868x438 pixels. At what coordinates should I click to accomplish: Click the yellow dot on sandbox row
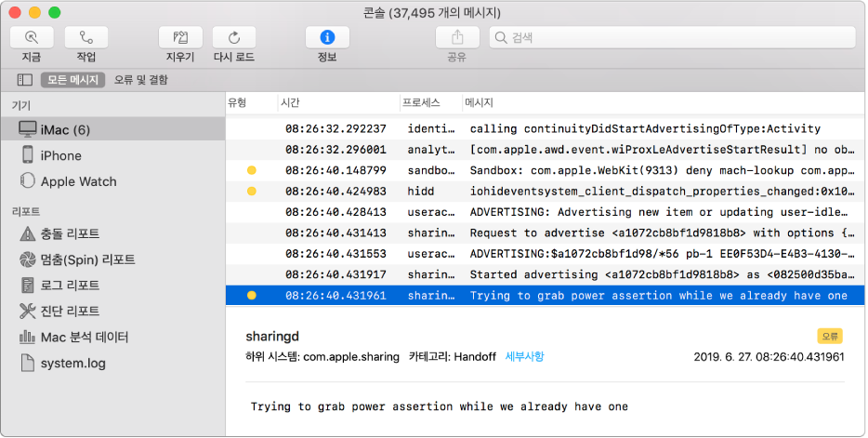coord(251,170)
